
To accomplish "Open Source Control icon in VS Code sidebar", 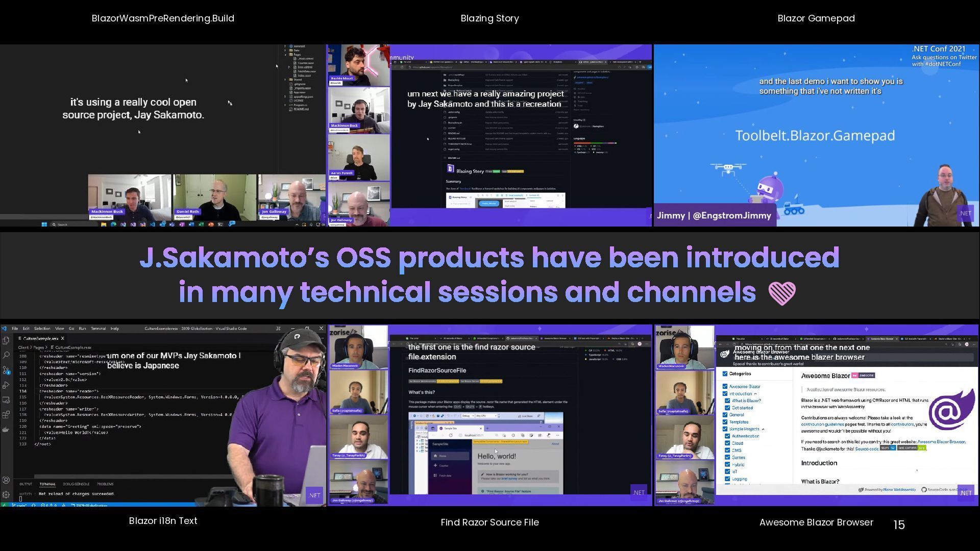I will click(x=6, y=370).
